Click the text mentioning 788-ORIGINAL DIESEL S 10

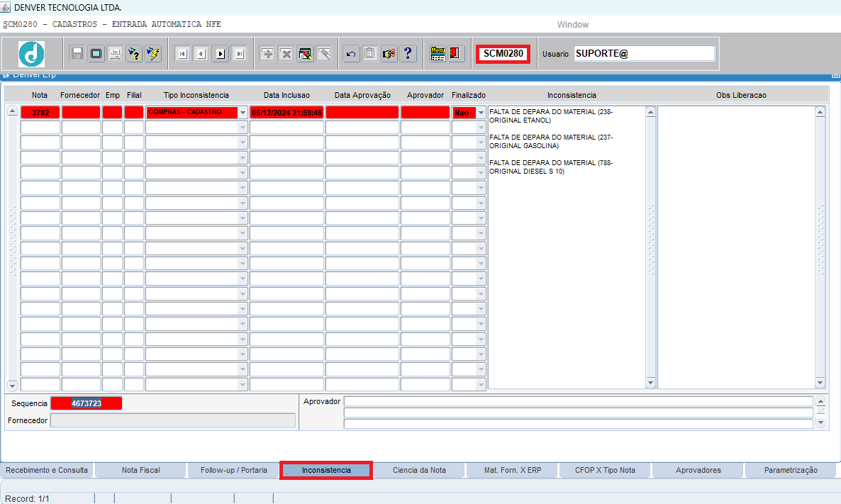click(x=551, y=167)
